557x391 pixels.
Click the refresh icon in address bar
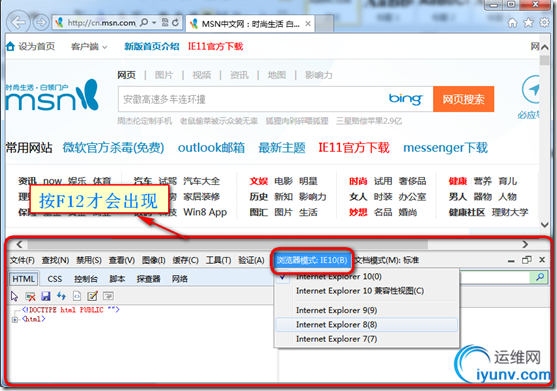pyautogui.click(x=175, y=23)
